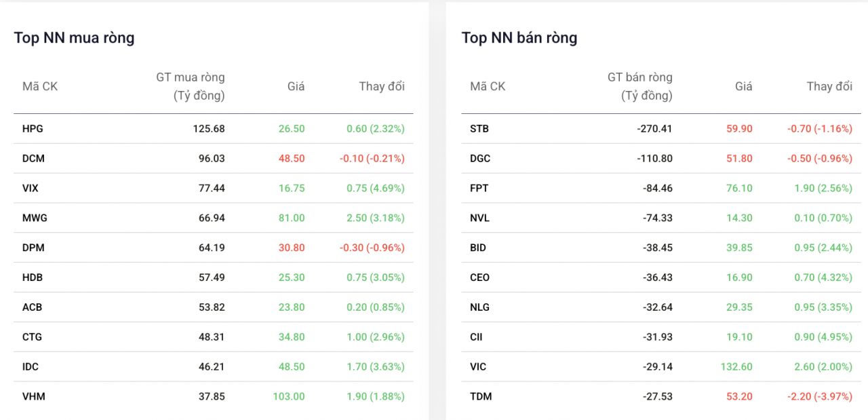Open the 'Top NN bán ròng' section title
The image size is (868, 420).
[520, 37]
